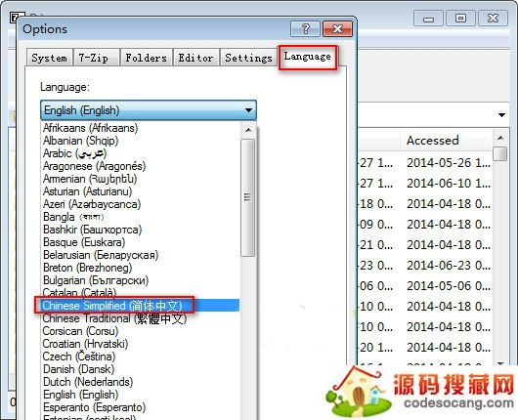
Task: Collapse the English (English) language combo box
Action: [149, 110]
